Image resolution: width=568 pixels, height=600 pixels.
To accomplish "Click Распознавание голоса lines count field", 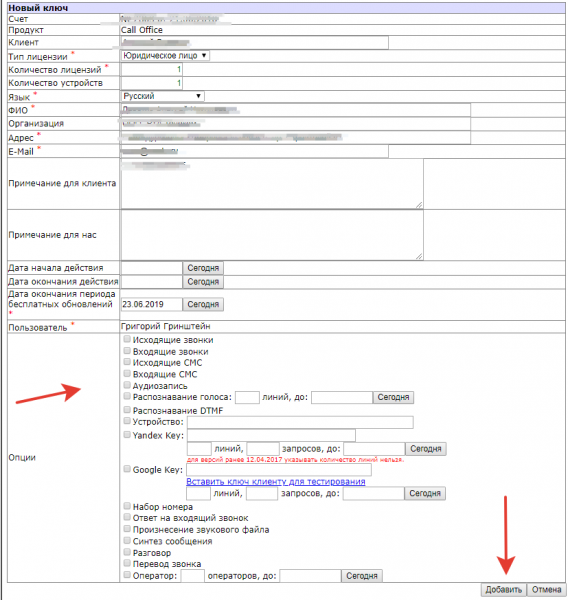I will [x=247, y=397].
